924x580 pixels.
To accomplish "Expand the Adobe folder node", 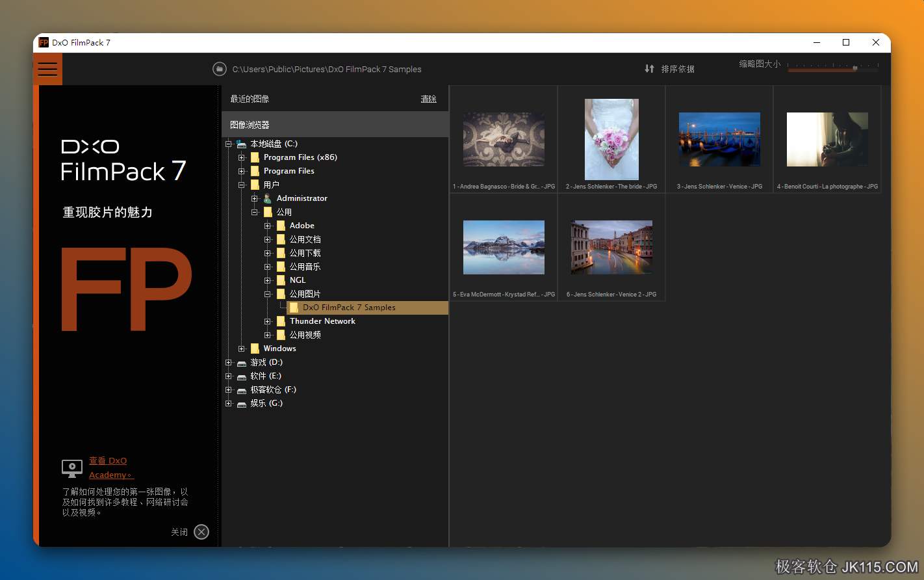I will click(x=268, y=226).
